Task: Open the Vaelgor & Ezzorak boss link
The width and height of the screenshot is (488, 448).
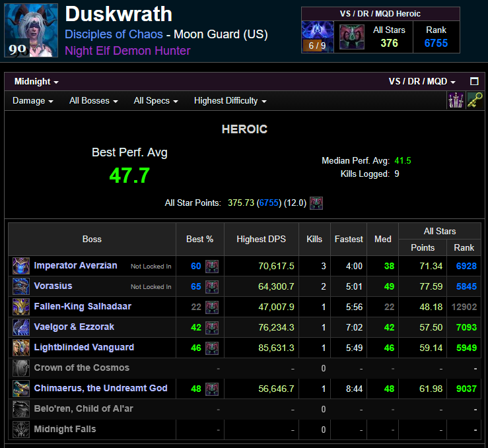Action: pos(74,327)
